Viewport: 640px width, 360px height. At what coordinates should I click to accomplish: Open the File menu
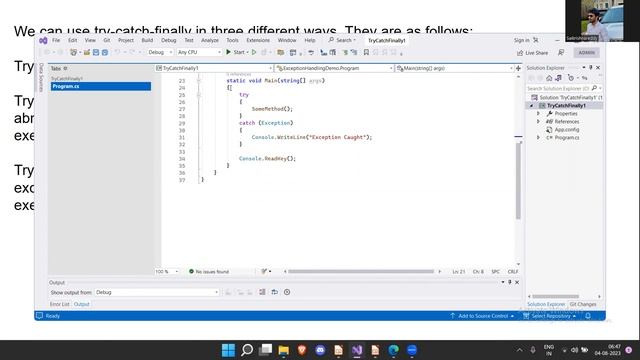(x=56, y=40)
